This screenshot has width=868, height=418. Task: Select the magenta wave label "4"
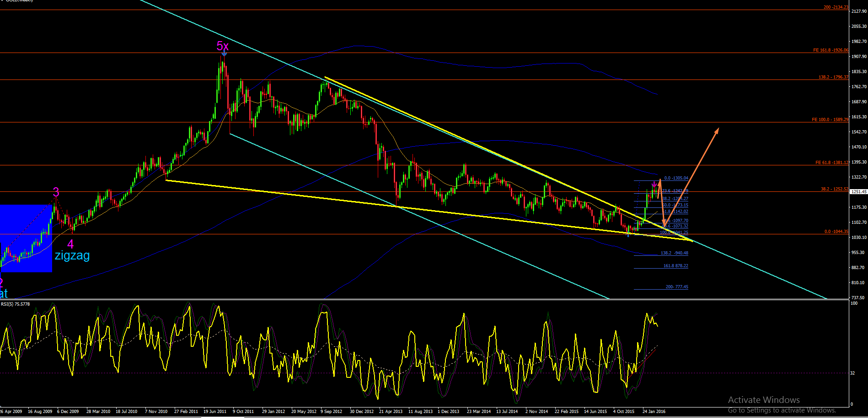pos(70,244)
